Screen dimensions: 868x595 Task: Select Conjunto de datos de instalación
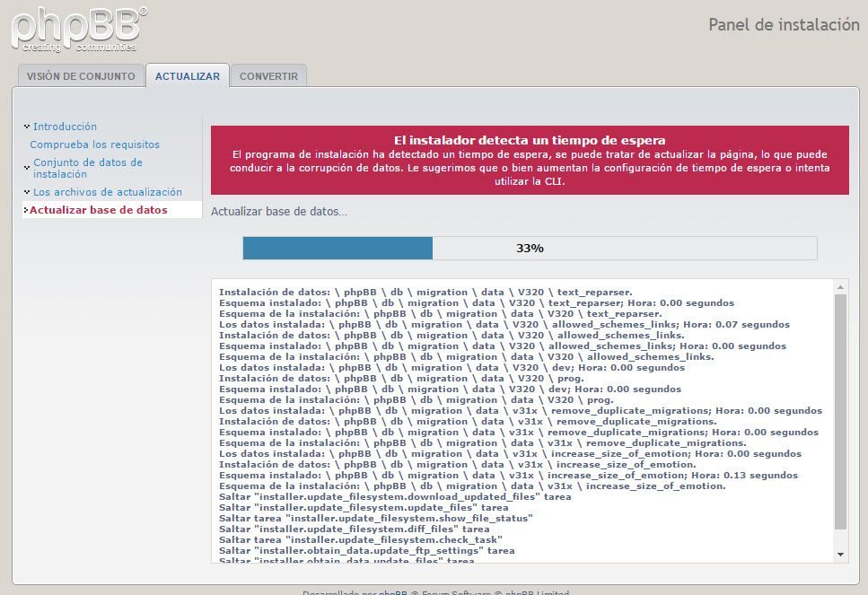[x=87, y=168]
